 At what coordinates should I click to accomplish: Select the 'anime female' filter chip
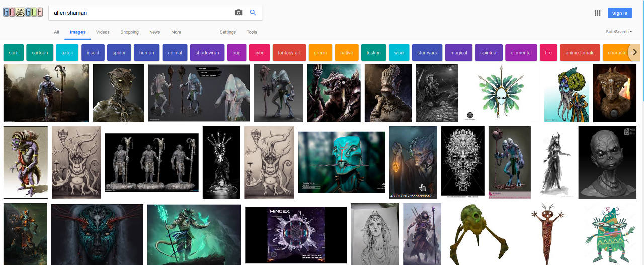coord(580,53)
